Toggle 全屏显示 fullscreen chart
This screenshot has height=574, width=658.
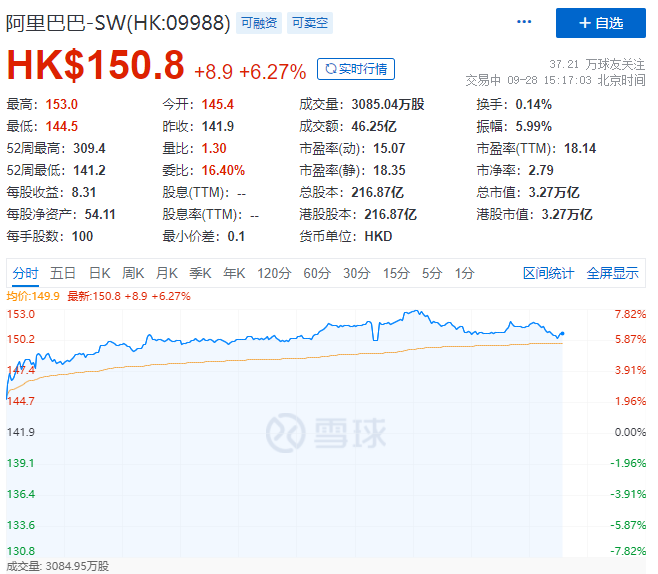click(612, 273)
